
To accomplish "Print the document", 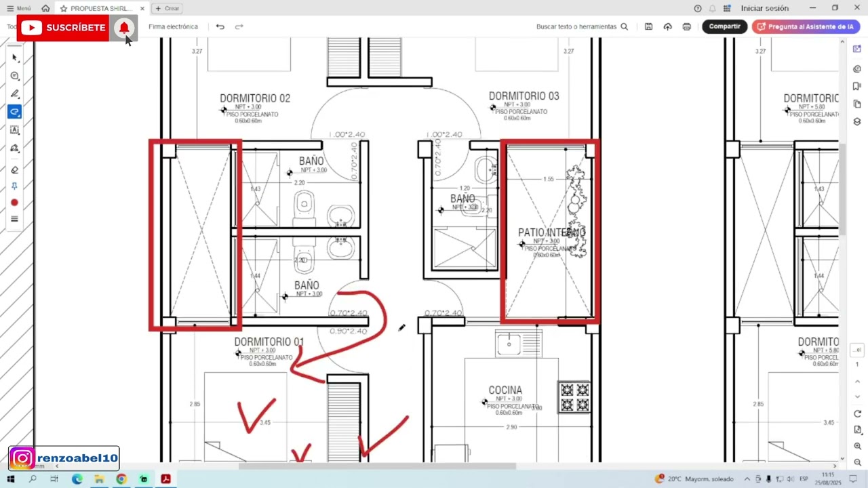I will (686, 26).
